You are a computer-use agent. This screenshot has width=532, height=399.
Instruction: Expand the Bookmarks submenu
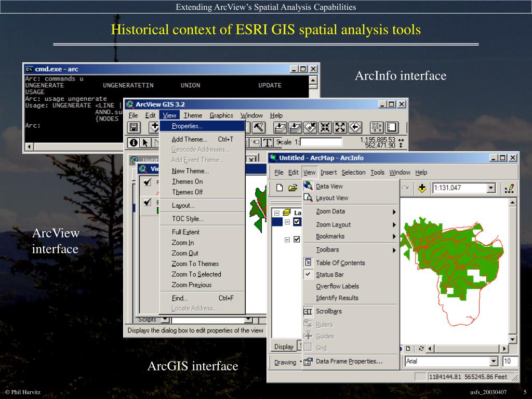point(351,236)
